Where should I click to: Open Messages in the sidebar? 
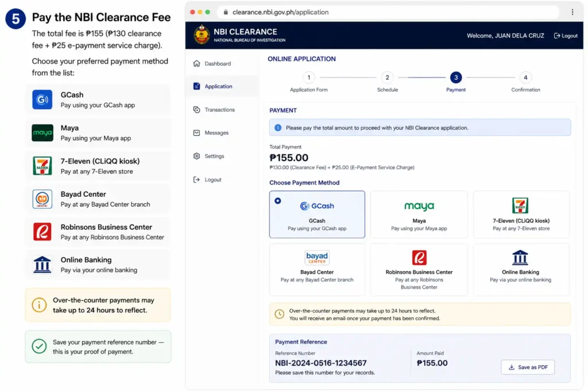[x=221, y=133]
